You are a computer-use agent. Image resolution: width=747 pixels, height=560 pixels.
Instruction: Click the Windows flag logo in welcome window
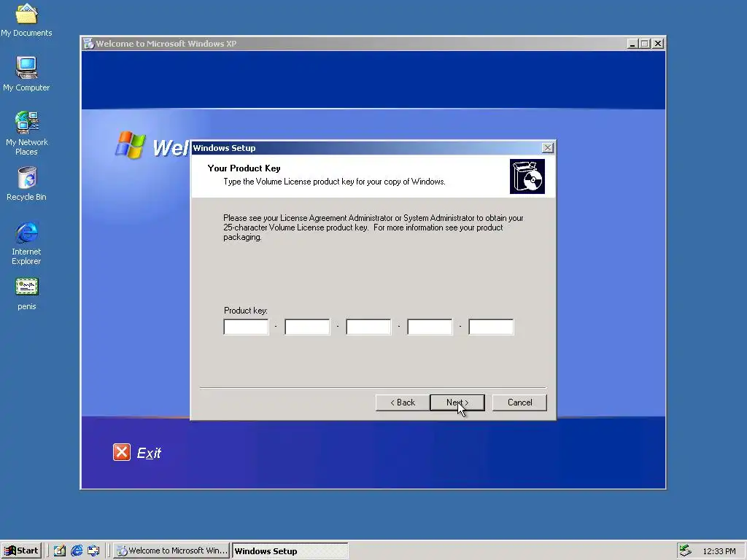tap(130, 145)
